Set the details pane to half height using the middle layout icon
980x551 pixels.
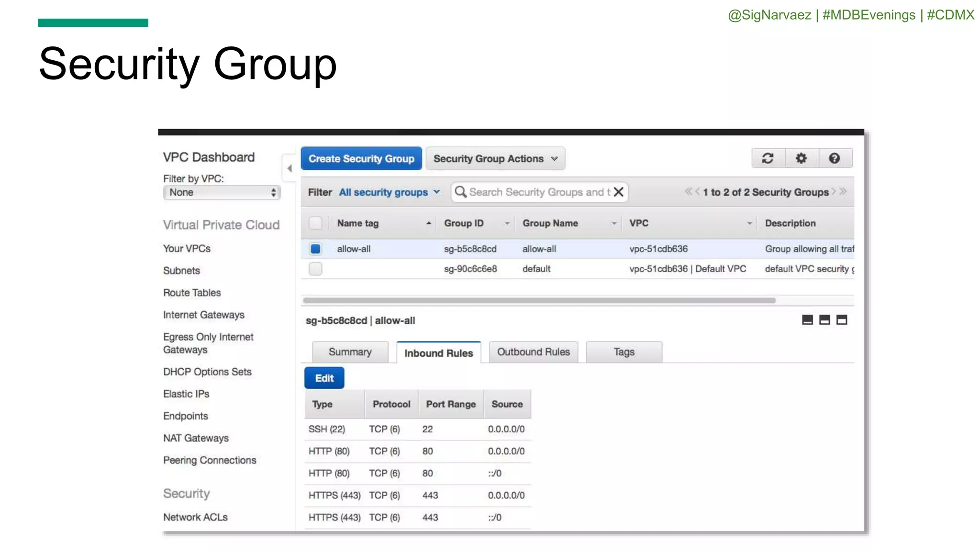tap(824, 320)
